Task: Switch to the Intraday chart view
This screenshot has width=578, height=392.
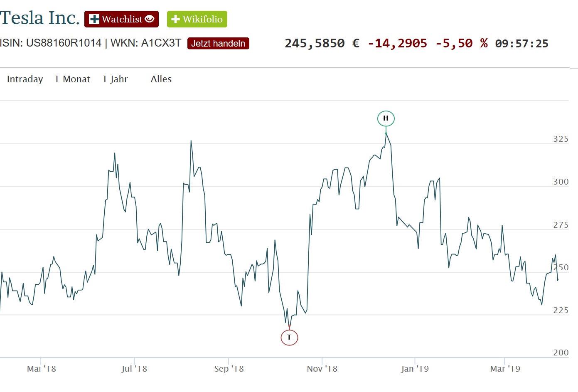Action: pyautogui.click(x=25, y=79)
